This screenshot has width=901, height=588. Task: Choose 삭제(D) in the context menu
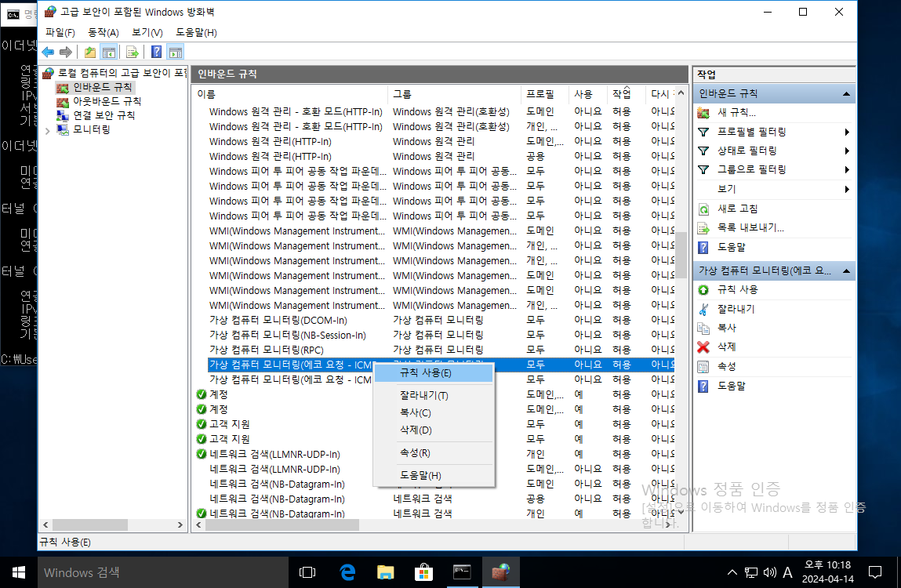pyautogui.click(x=434, y=430)
